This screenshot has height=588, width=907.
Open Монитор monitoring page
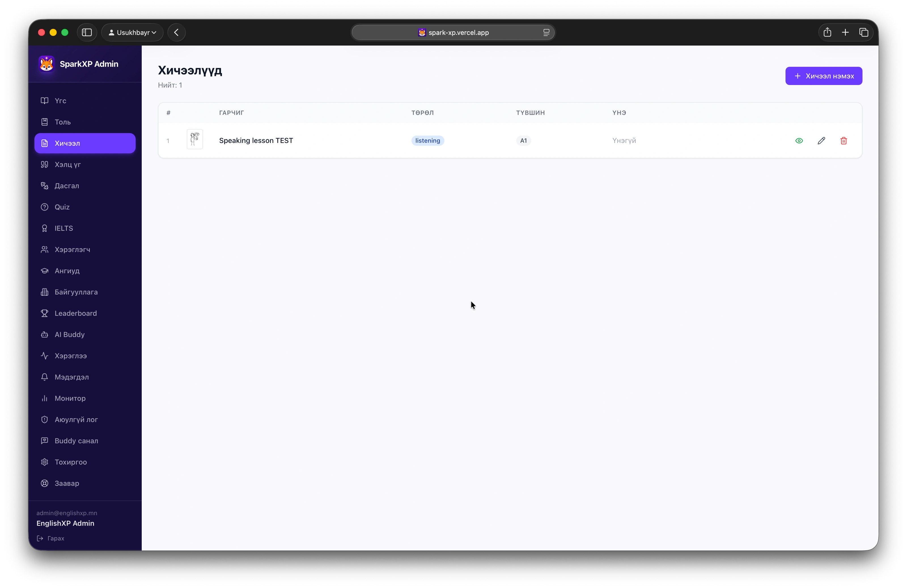[x=84, y=398]
